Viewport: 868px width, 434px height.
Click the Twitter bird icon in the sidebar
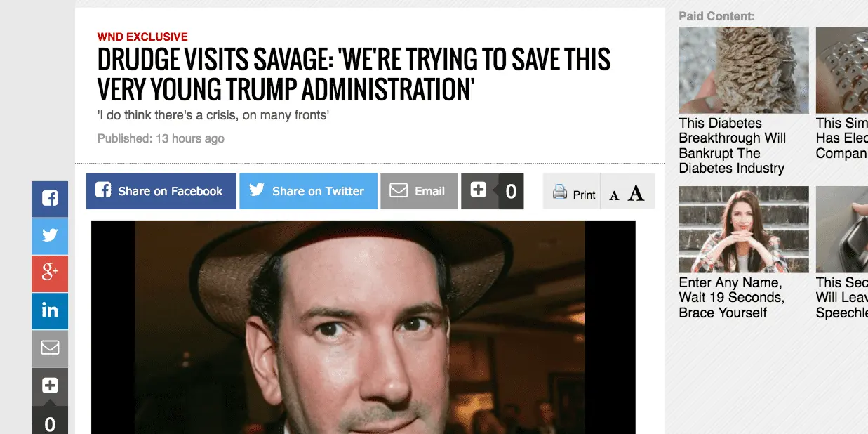point(50,236)
